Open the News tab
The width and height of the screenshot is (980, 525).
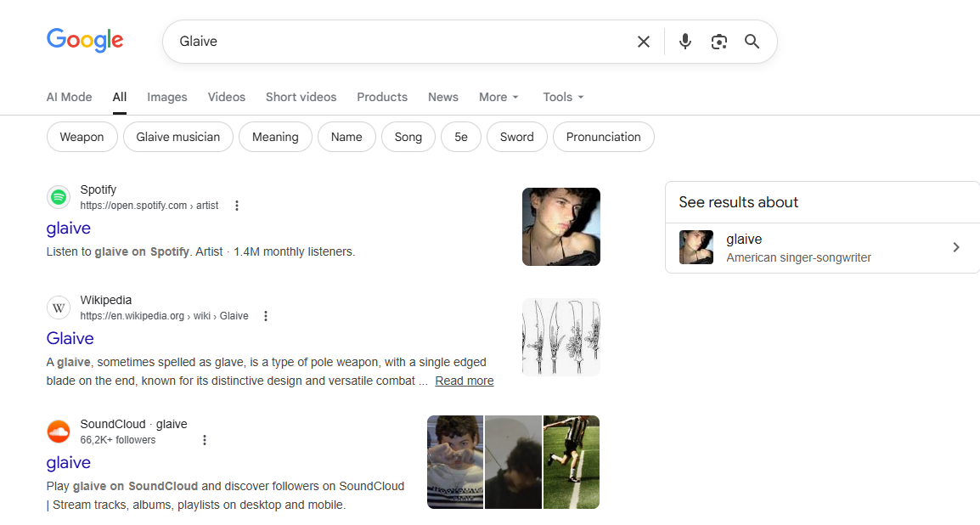click(x=443, y=97)
